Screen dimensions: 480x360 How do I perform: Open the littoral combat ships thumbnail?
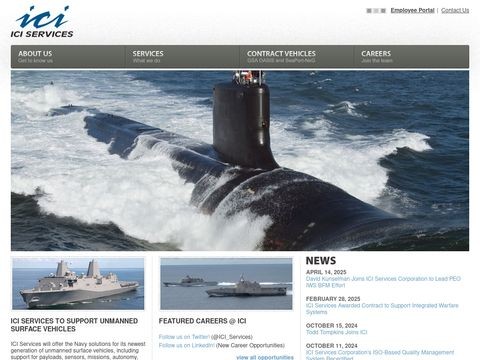click(x=226, y=284)
